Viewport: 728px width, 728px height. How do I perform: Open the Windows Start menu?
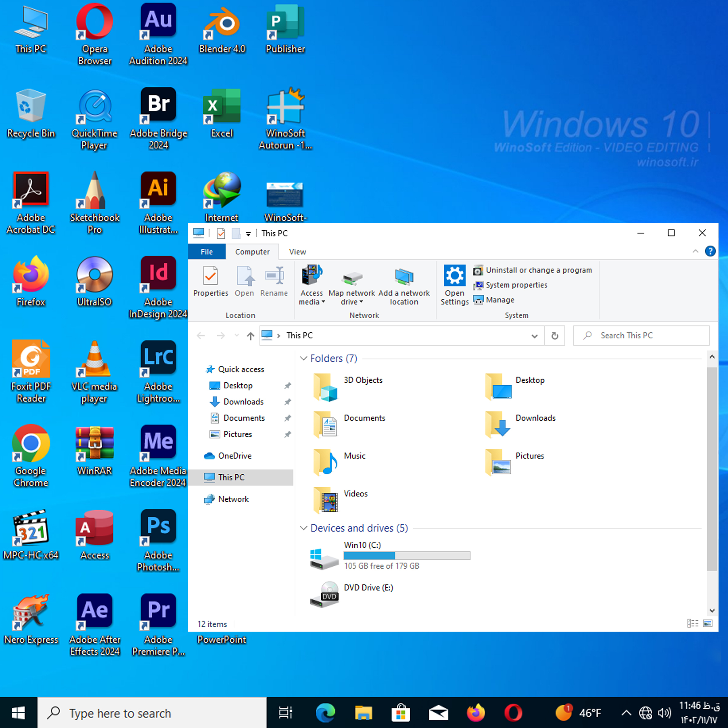click(x=18, y=713)
